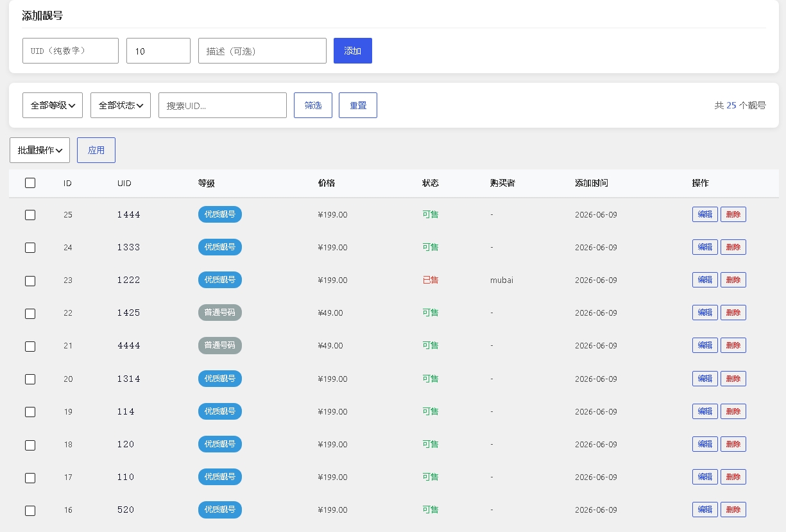Click the UID column header

124,184
